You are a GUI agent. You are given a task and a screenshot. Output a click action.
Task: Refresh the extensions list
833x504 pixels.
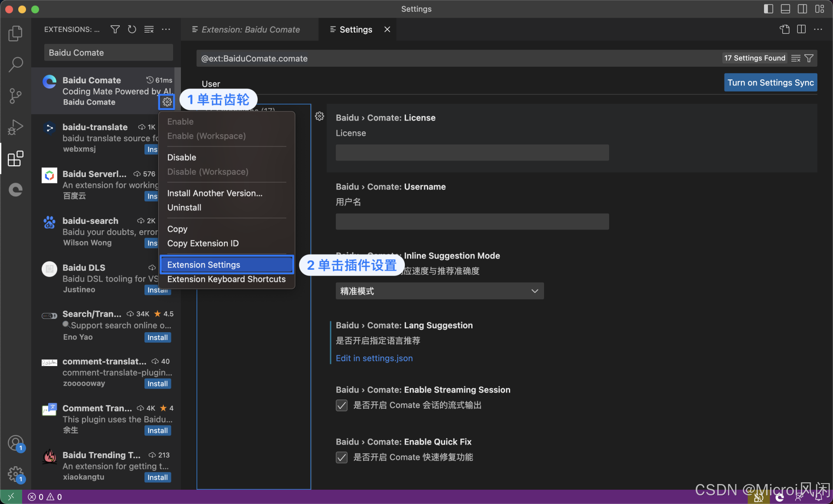132,29
